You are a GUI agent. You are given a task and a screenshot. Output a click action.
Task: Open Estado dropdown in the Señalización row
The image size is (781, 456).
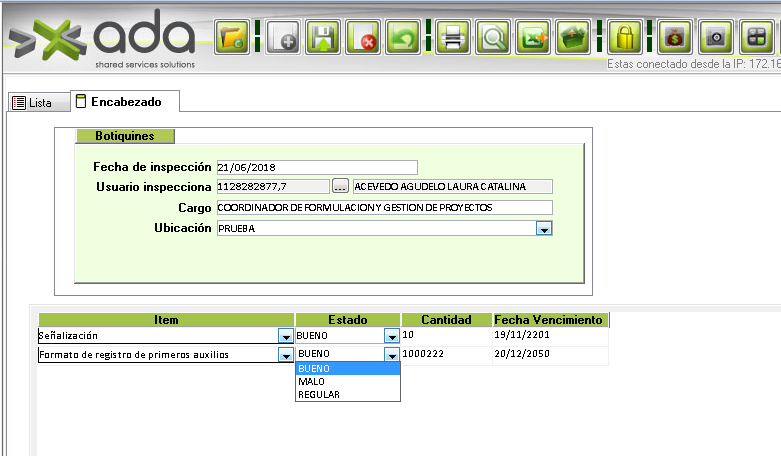click(391, 337)
